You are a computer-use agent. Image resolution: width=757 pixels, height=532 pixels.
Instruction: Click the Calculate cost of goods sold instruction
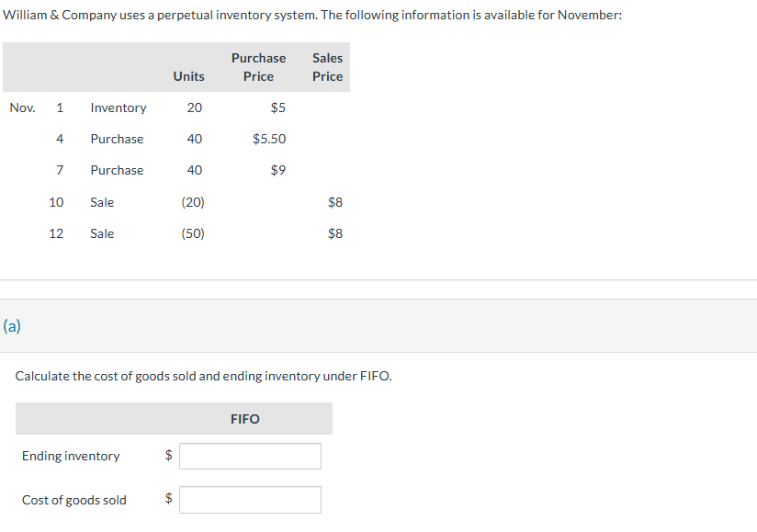[203, 376]
